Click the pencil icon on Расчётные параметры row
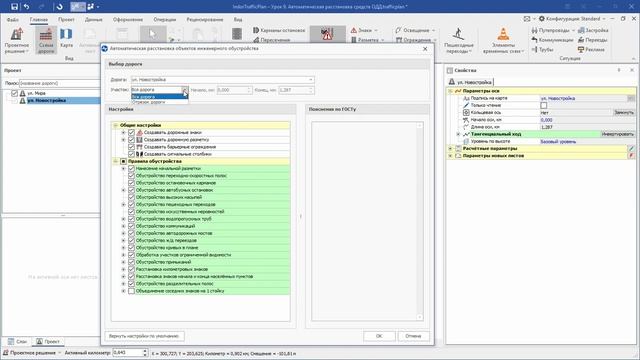The height and width of the screenshot is (360, 640). pyautogui.click(x=631, y=149)
